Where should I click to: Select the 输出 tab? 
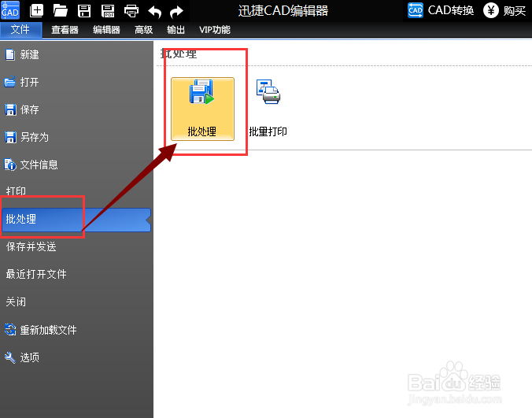pyautogui.click(x=175, y=30)
